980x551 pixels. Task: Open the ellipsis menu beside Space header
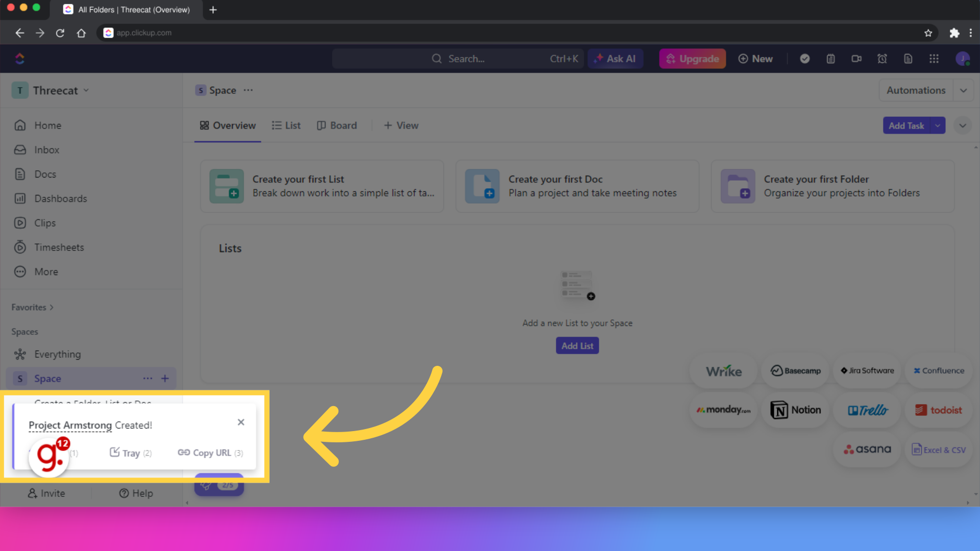click(248, 90)
